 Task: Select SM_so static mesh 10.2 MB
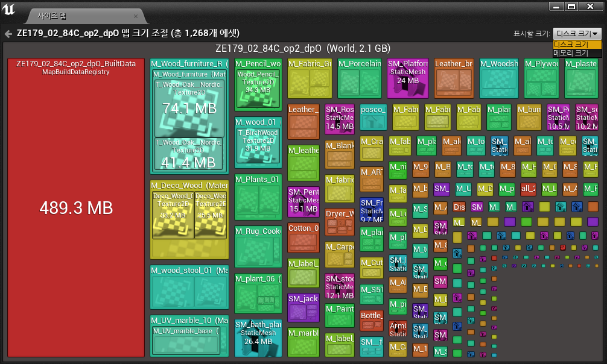[587, 117]
